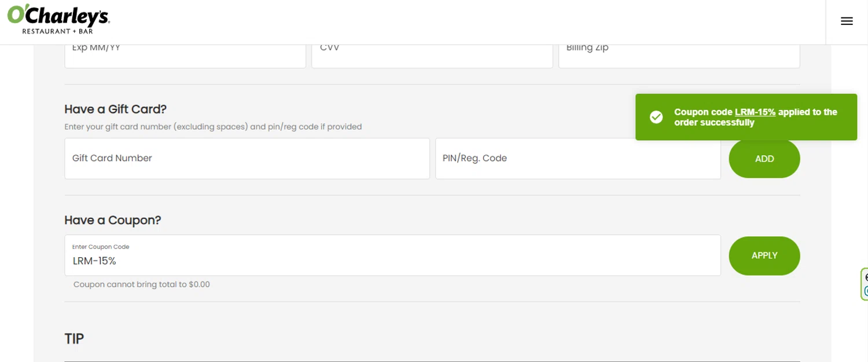Click the white checkmark icon in the notification
Image resolution: width=868 pixels, height=362 pixels.
[x=656, y=117]
